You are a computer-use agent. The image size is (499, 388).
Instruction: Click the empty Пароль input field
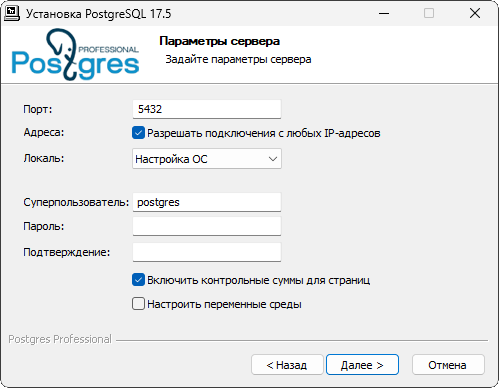pyautogui.click(x=207, y=226)
